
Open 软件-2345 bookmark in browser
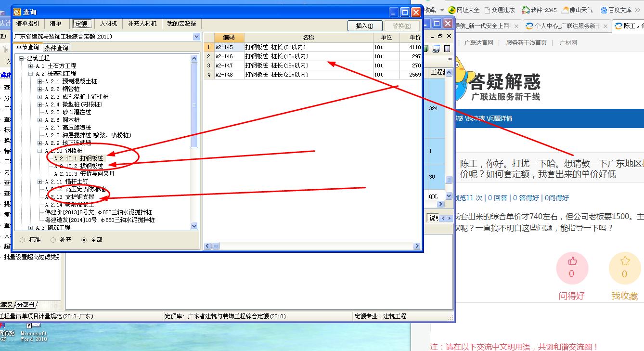point(539,10)
